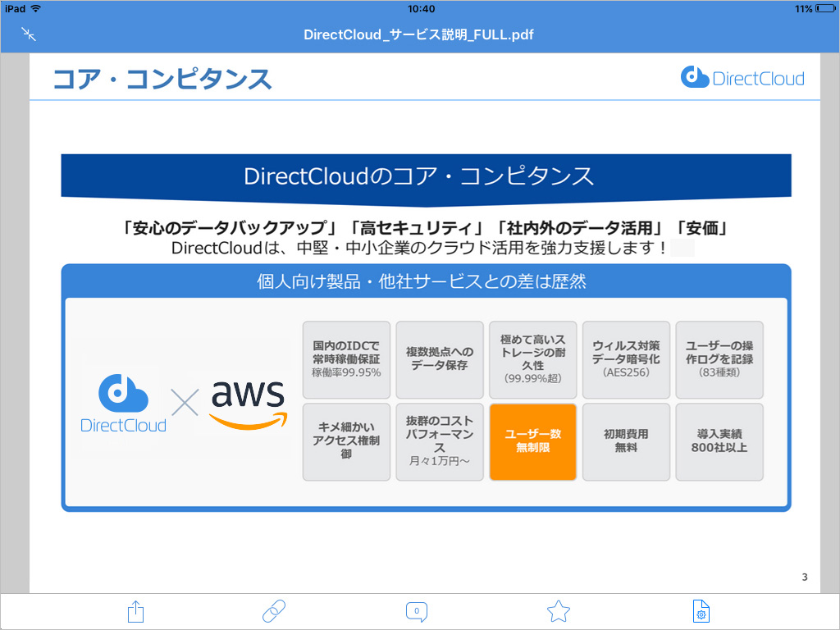Tap the slide heading コア・コンピタンス
The image size is (840, 630).
[x=162, y=79]
